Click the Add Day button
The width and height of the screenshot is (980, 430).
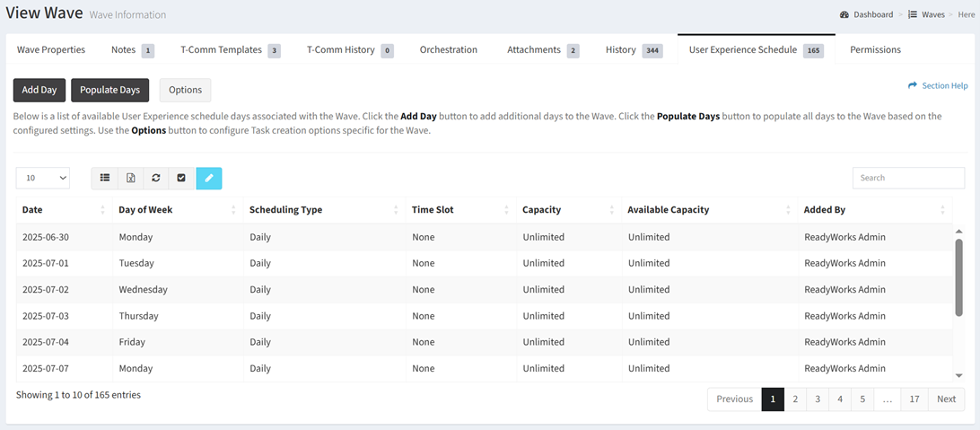click(x=39, y=90)
